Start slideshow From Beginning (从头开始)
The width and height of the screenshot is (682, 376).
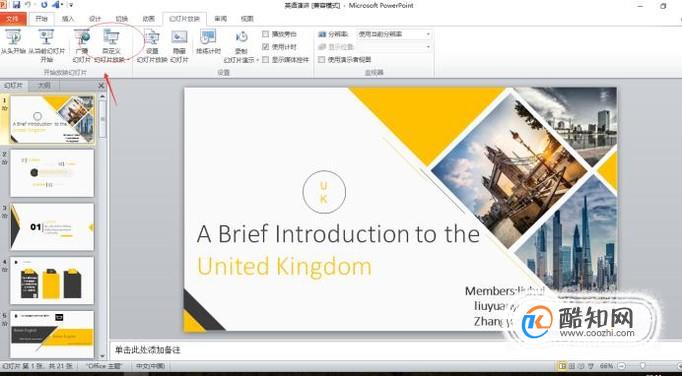[13, 42]
